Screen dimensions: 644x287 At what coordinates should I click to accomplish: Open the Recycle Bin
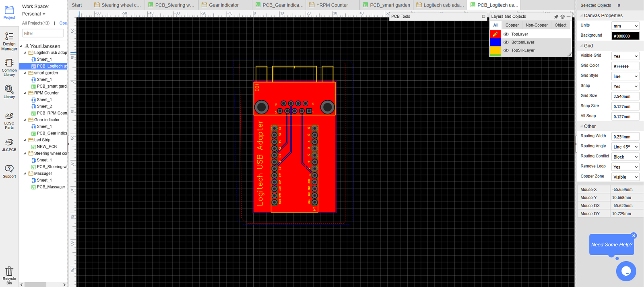[9, 275]
